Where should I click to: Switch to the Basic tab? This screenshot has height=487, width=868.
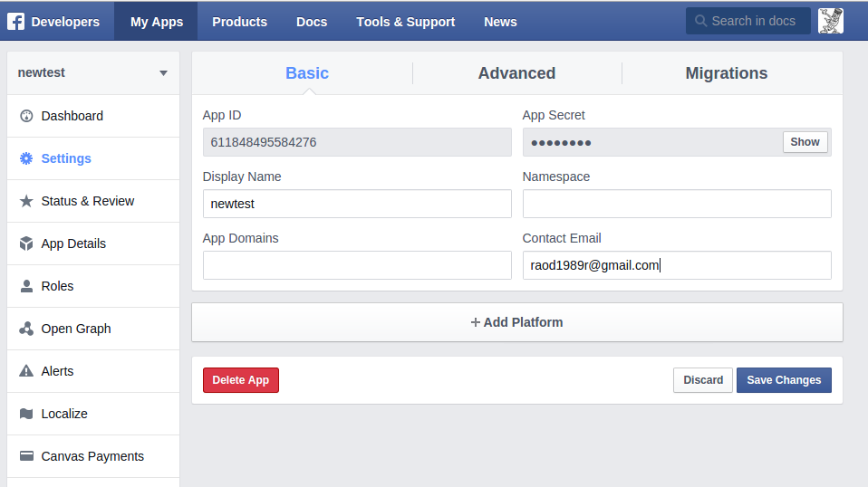[307, 73]
